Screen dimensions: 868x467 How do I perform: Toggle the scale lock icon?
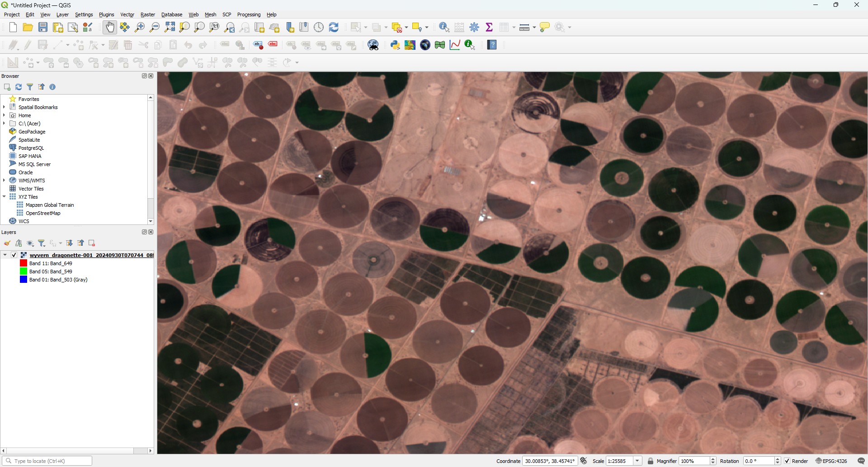point(651,461)
